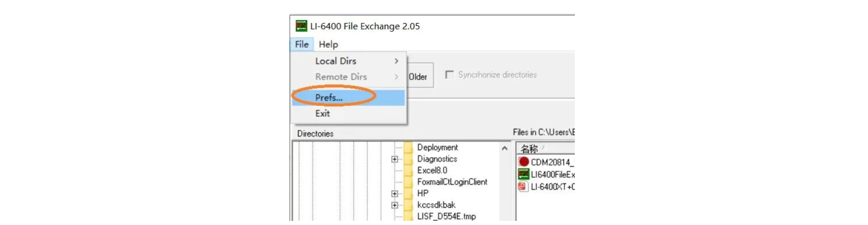Select the LI6400FileEx application icon
Viewport: 868px width, 225px height.
(523, 174)
